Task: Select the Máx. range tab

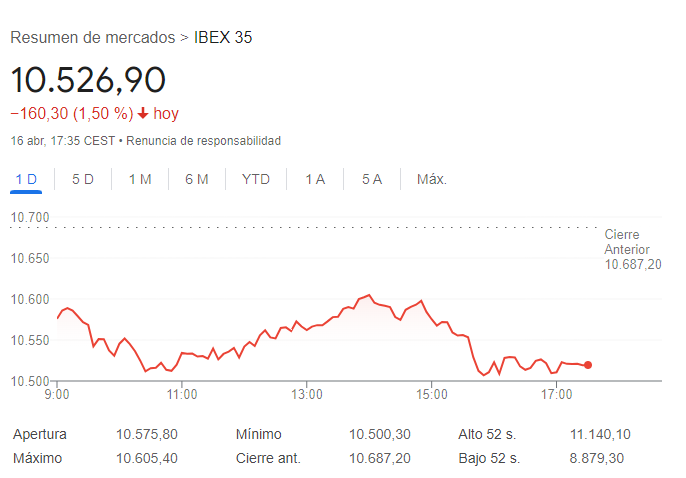Action: 432,179
